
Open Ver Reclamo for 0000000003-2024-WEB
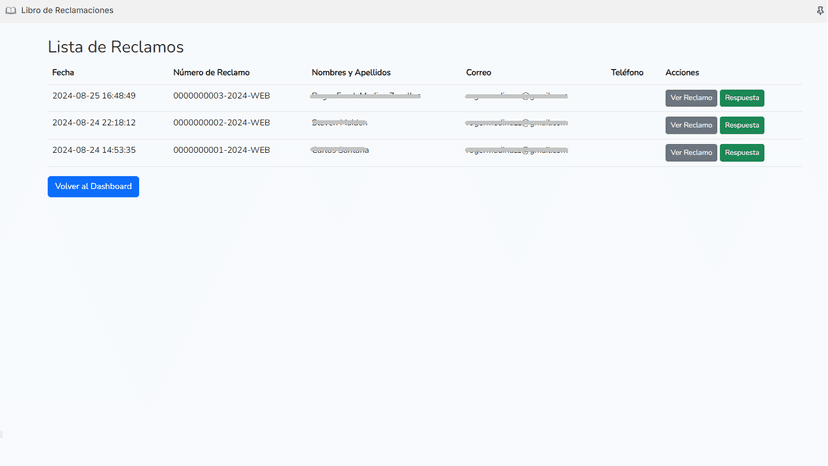[691, 98]
